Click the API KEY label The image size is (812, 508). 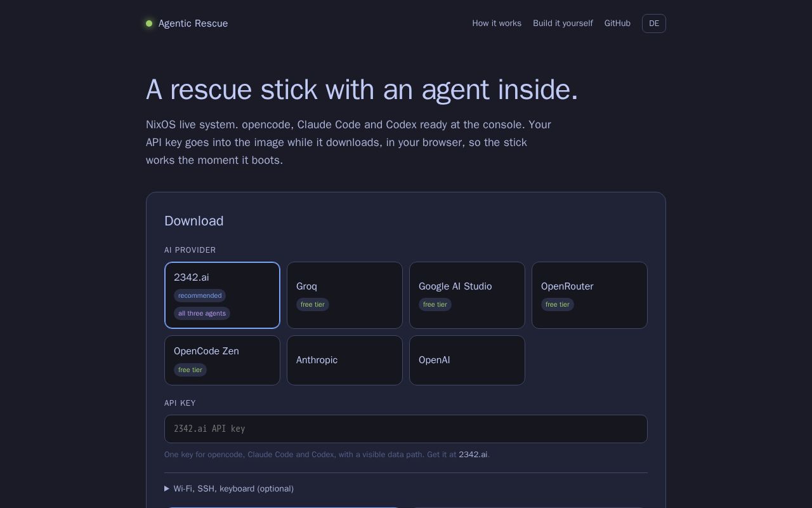pyautogui.click(x=180, y=403)
